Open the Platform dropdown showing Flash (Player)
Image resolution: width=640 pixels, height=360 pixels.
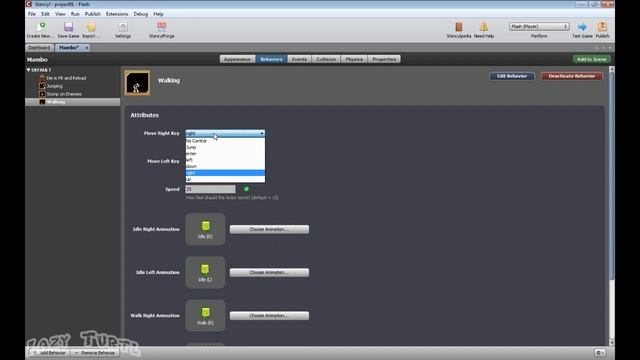coord(539,27)
